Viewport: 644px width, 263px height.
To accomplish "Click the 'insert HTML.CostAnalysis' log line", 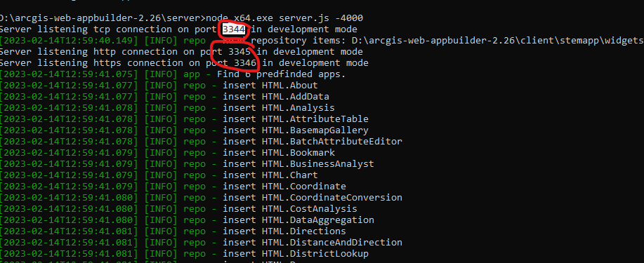I will click(290, 209).
